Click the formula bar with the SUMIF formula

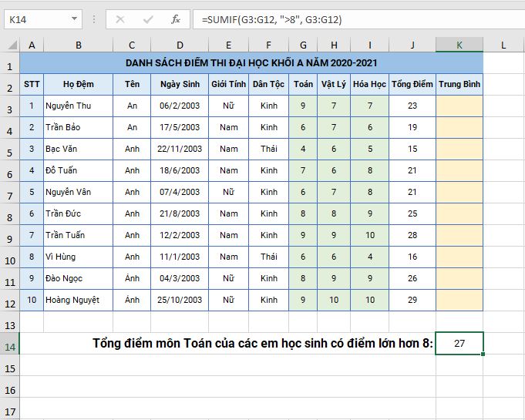(x=358, y=19)
